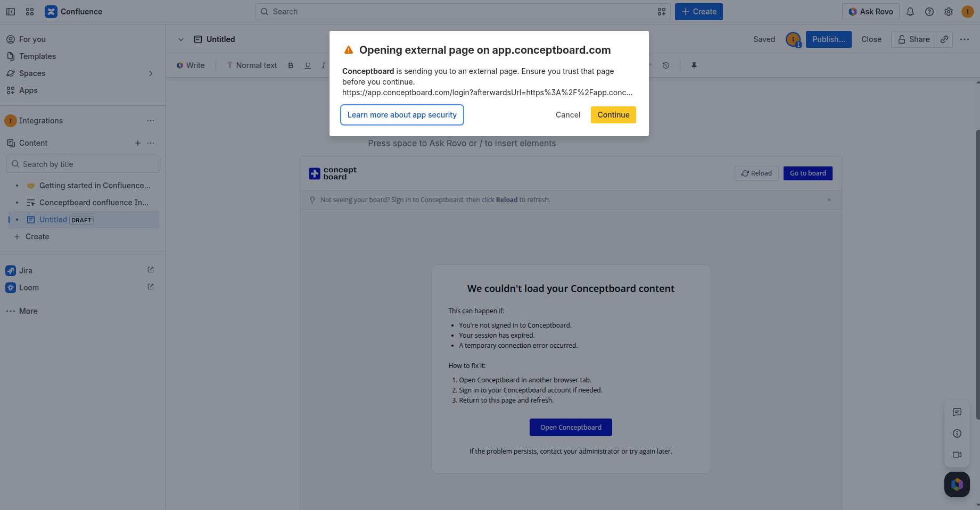Focus the top Search field
The height and width of the screenshot is (510, 980).
tap(463, 12)
